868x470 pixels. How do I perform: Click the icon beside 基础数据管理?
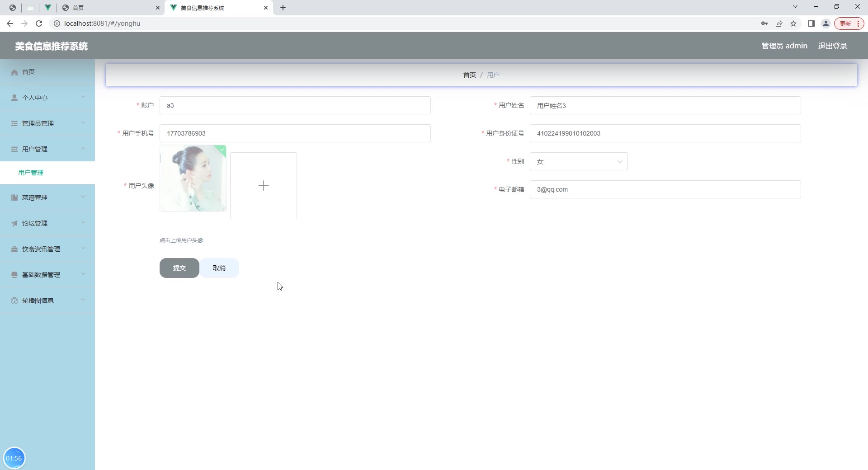pyautogui.click(x=14, y=275)
